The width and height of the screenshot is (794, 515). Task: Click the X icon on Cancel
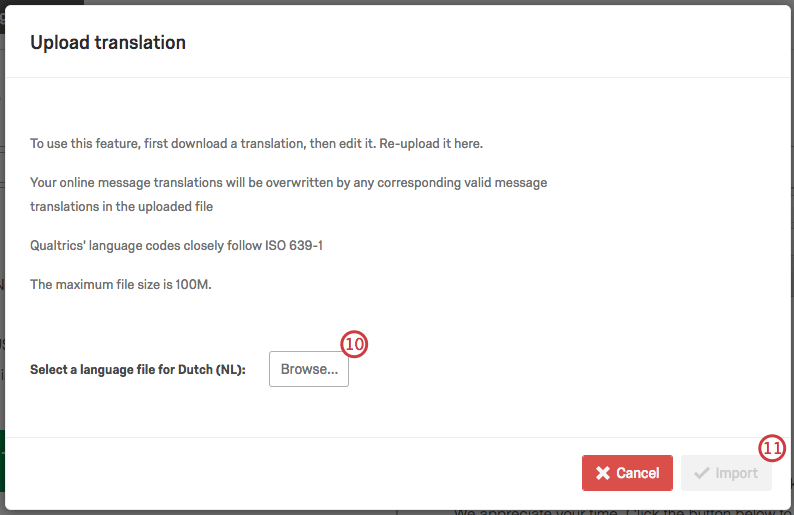pos(603,473)
